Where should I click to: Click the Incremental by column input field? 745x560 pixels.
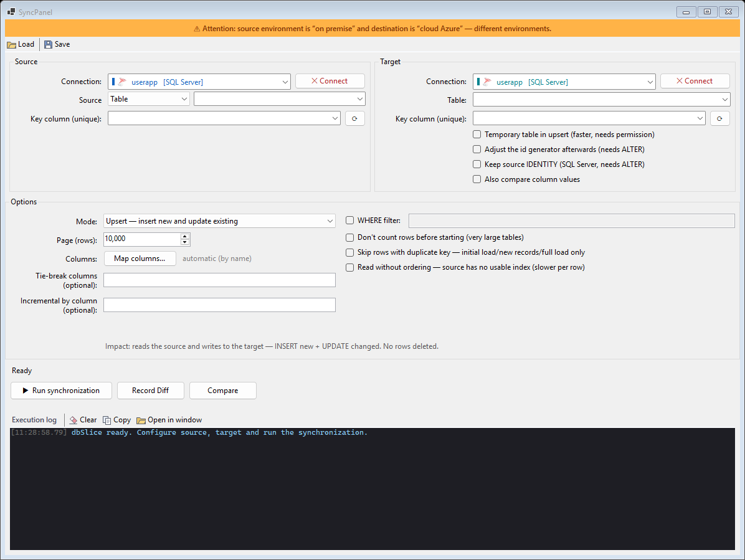coord(219,305)
